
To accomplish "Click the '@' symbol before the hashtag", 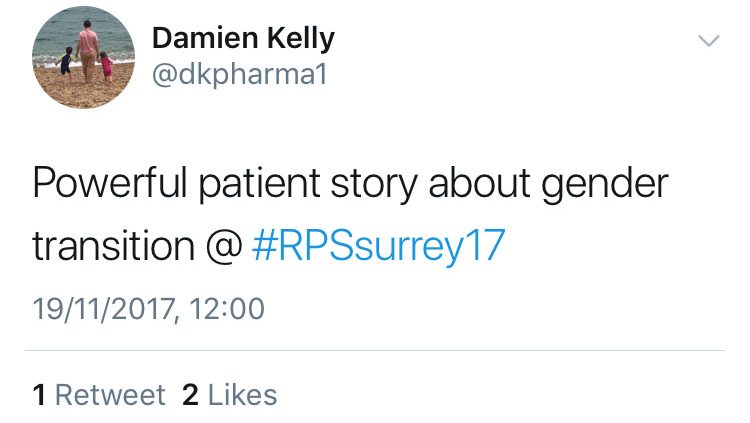I will point(224,246).
